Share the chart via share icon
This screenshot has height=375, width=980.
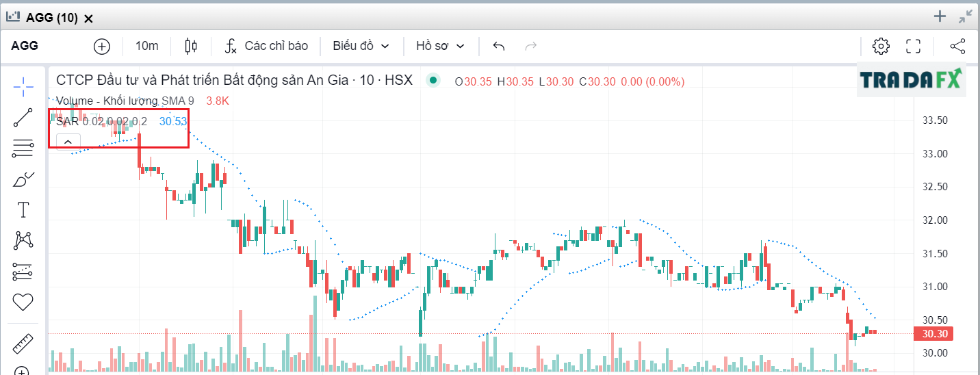coord(957,46)
